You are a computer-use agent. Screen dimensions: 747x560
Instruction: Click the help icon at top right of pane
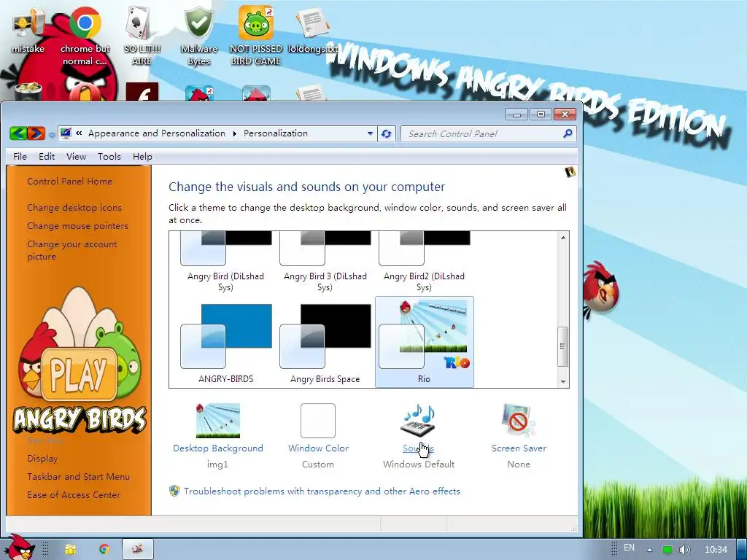[x=570, y=172]
